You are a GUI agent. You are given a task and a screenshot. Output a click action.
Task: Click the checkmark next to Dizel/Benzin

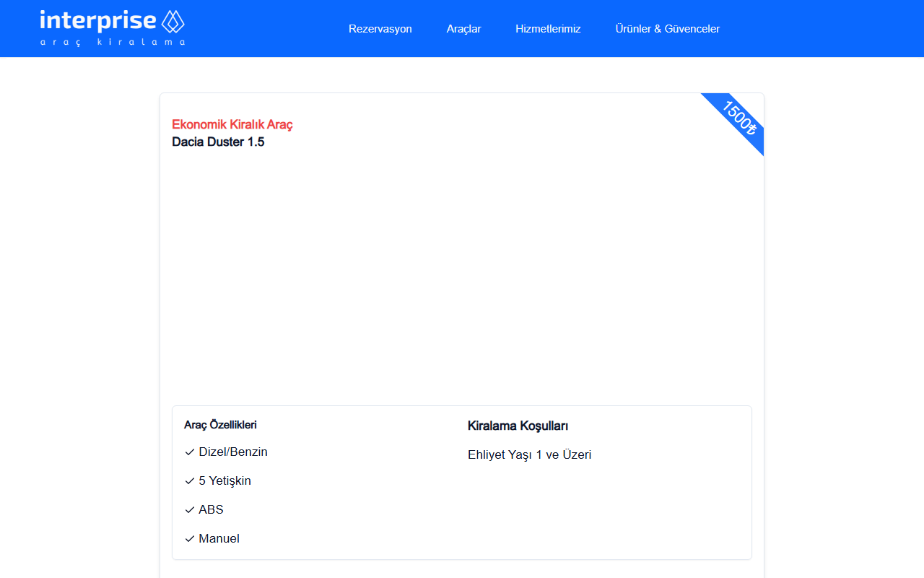coord(190,452)
